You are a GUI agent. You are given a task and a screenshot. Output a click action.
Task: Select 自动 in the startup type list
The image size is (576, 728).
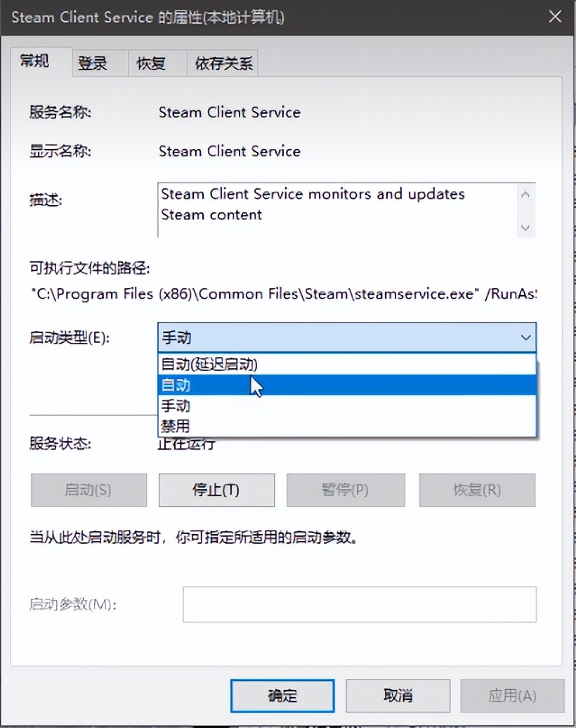coord(347,385)
